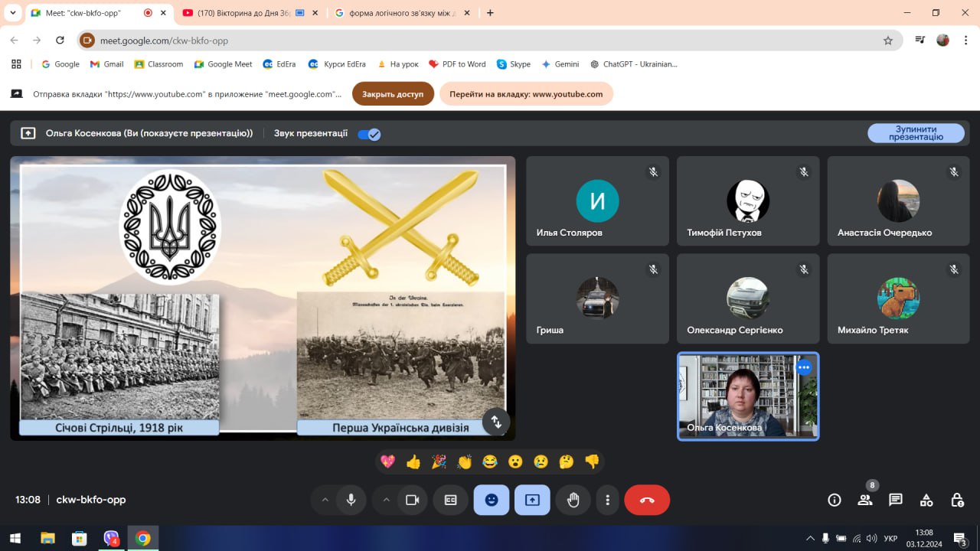The height and width of the screenshot is (551, 980).
Task: Swap presentation tile with the arrows button
Action: coord(496,422)
